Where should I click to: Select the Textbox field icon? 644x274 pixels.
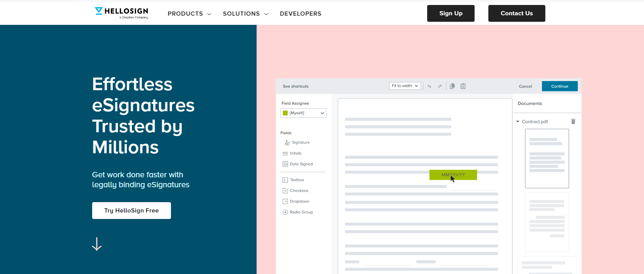[x=285, y=180]
